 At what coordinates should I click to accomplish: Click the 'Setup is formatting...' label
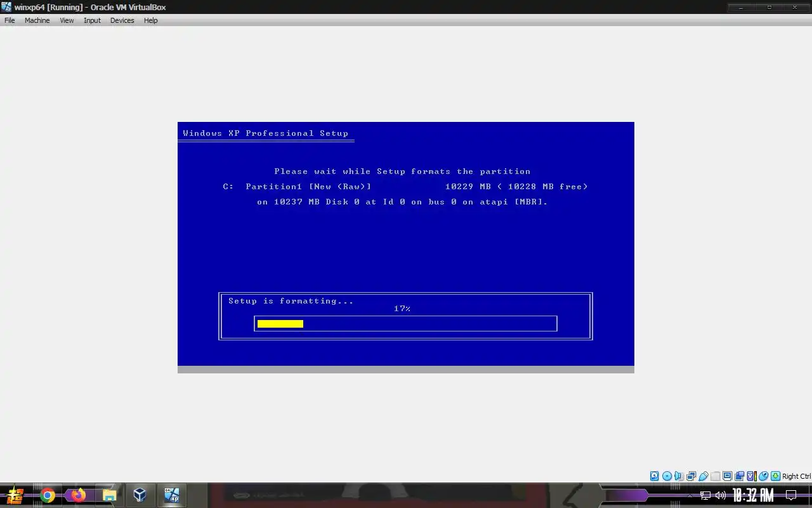291,301
